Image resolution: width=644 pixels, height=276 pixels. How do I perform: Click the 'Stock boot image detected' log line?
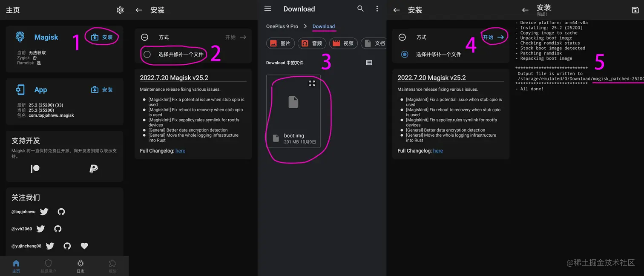(x=550, y=48)
